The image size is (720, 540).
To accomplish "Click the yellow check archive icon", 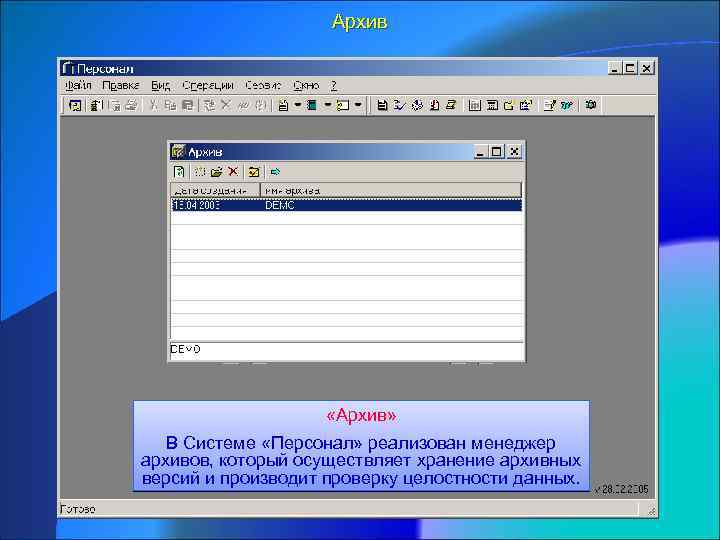I will tap(254, 172).
